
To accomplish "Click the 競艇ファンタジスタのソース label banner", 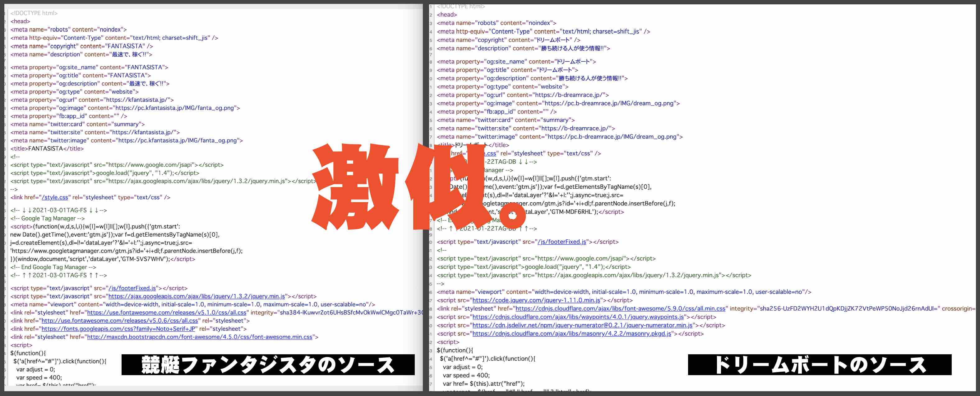I will (268, 366).
